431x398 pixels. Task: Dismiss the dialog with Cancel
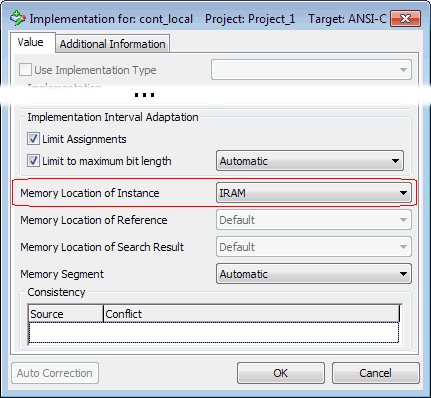click(x=375, y=373)
